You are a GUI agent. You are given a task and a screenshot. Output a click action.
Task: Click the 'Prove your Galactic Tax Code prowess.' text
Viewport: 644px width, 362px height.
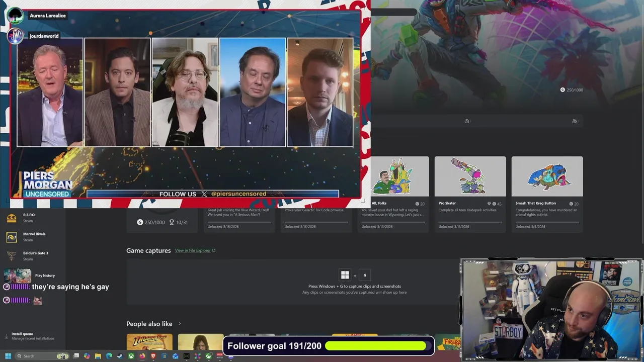click(314, 210)
